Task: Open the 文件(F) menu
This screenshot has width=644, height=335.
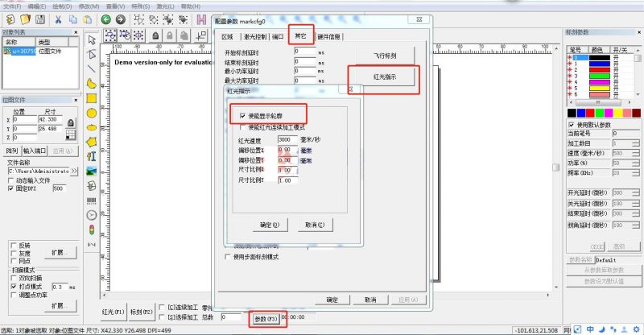Action: click(x=12, y=6)
